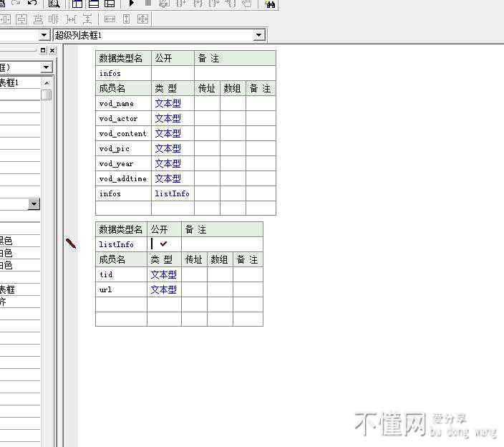Toggle the 传址 cell for vod_name

[206, 103]
